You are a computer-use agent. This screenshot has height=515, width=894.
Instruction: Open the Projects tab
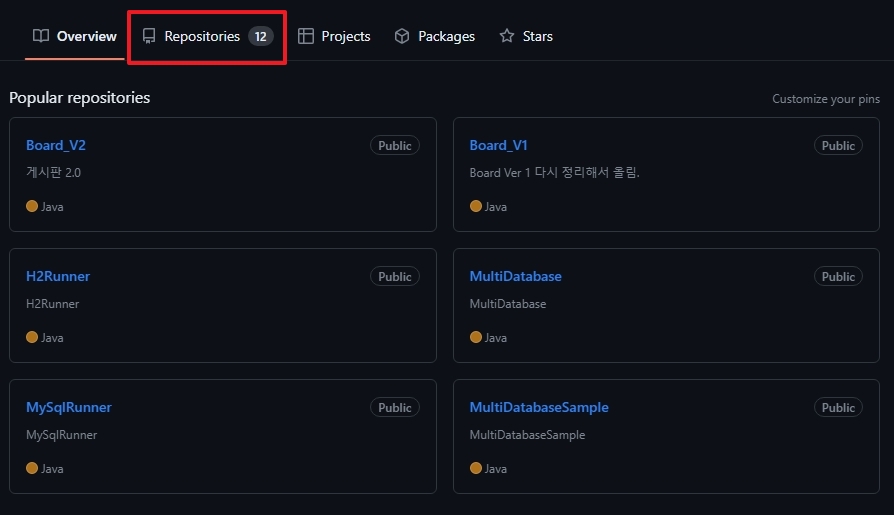(x=334, y=36)
